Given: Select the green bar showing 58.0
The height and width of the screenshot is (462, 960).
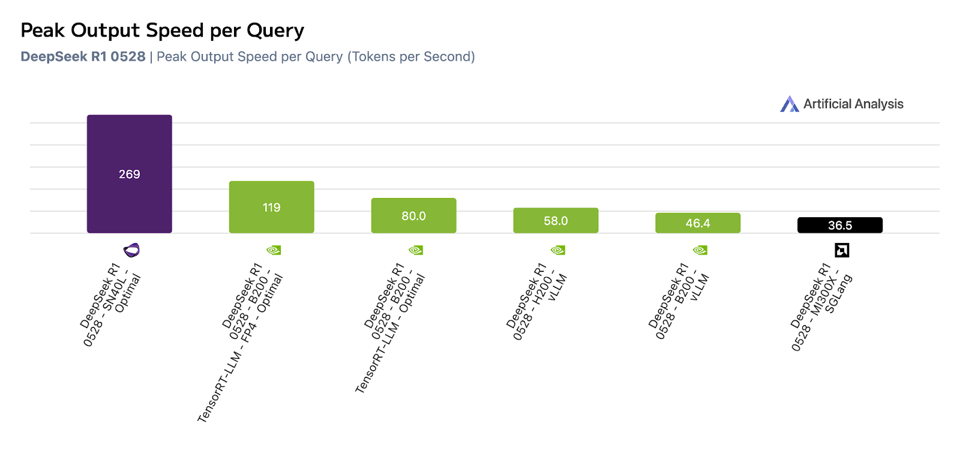Looking at the screenshot, I should (x=555, y=221).
